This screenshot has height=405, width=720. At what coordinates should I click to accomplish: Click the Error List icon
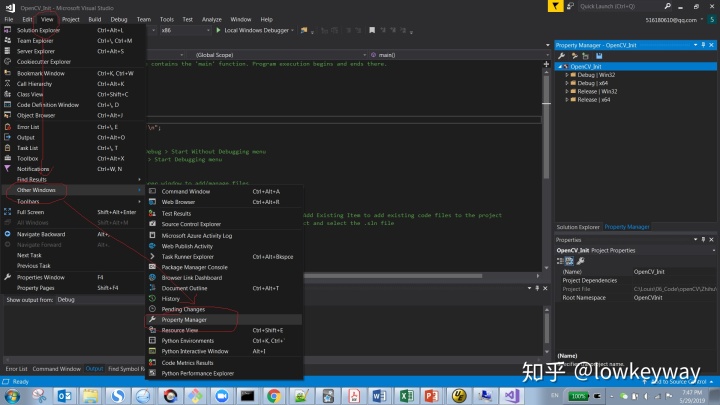tap(7, 127)
